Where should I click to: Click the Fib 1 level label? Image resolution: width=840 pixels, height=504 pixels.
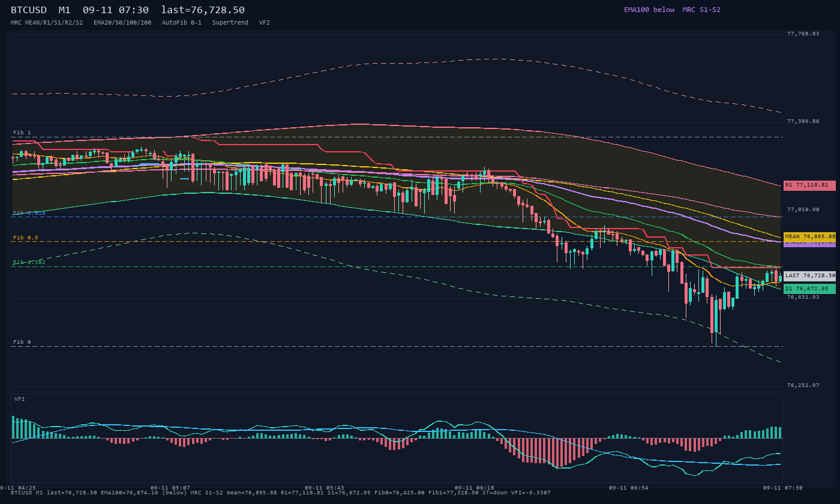pos(22,133)
